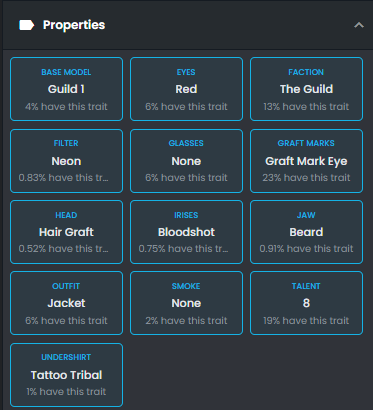Click the Properties tag icon
This screenshot has height=410, width=373.
[x=27, y=25]
